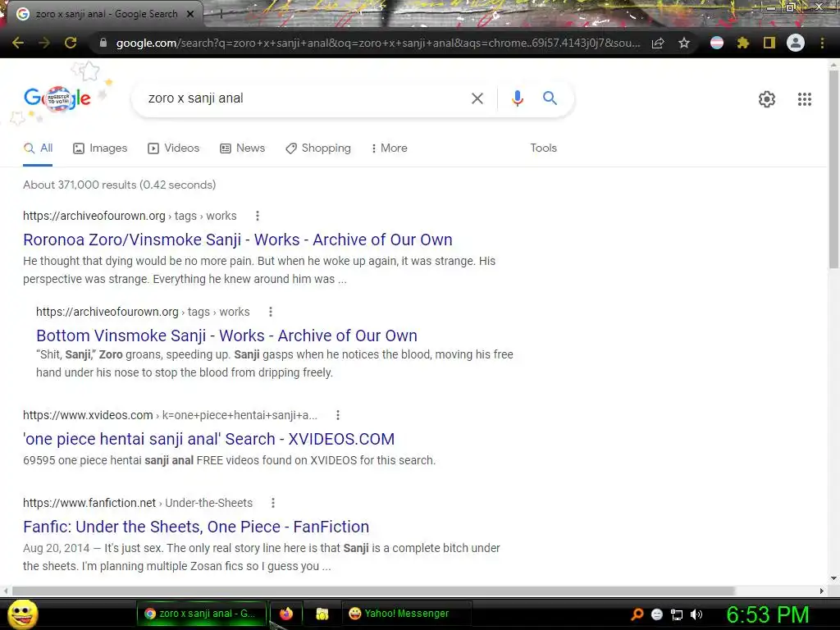Screen dimensions: 840x630
Task: Expand the More search options menu
Action: pyautogui.click(x=390, y=148)
